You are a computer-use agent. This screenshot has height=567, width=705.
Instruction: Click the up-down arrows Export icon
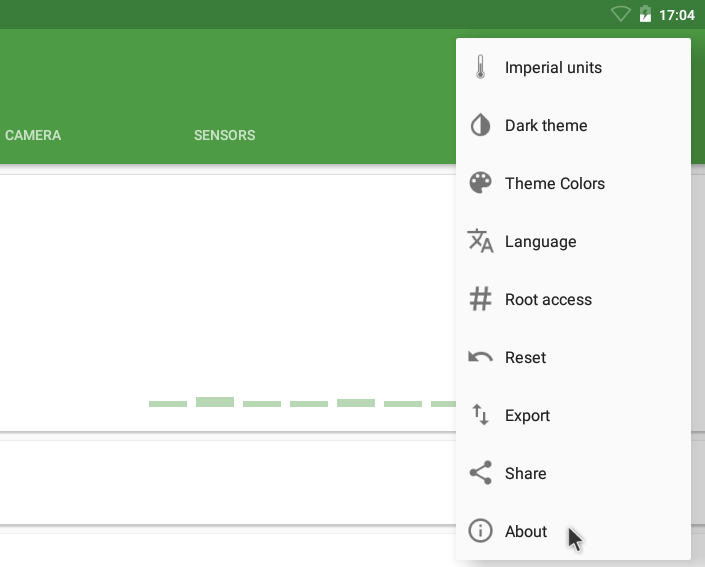point(480,415)
